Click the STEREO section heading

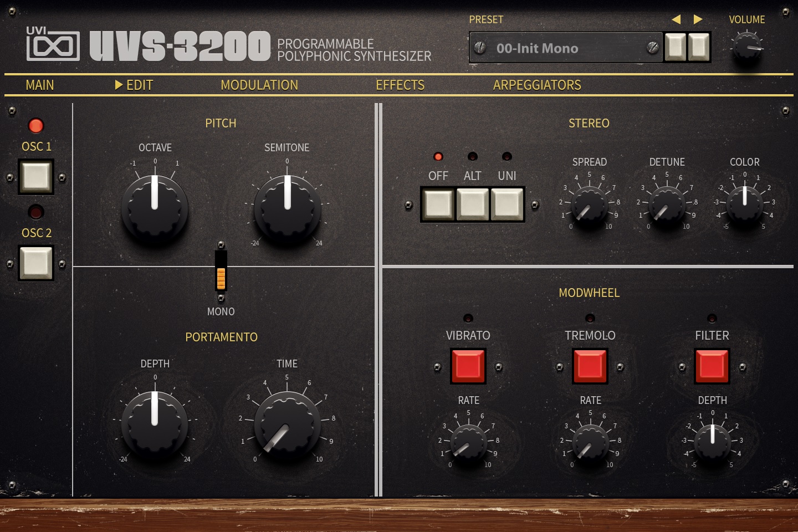[589, 123]
